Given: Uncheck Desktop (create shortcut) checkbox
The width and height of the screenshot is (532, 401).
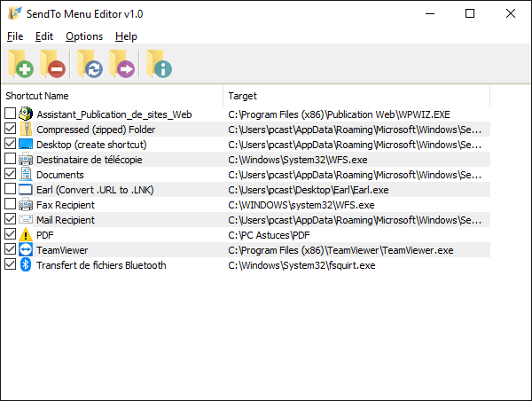Looking at the screenshot, I should click(x=10, y=144).
